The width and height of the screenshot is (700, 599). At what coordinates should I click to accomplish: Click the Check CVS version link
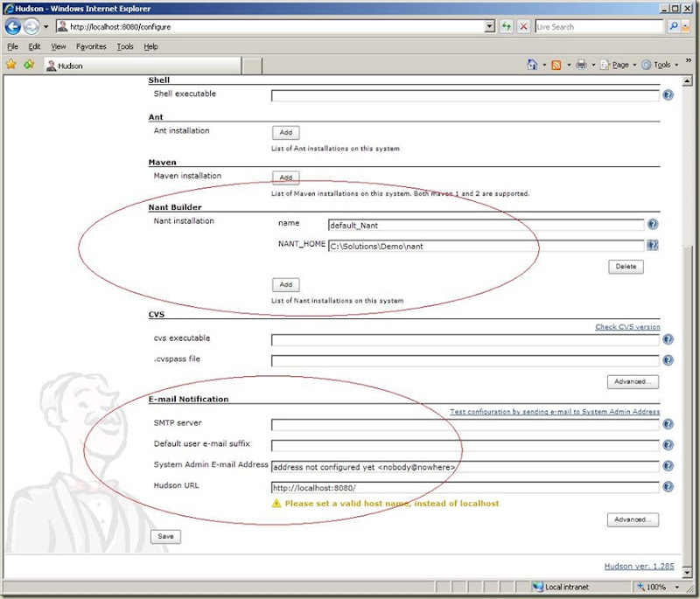point(627,327)
